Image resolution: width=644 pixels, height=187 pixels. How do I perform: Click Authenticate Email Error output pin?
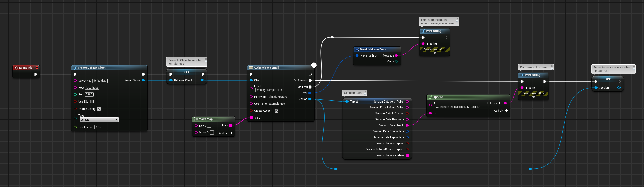[310, 93]
